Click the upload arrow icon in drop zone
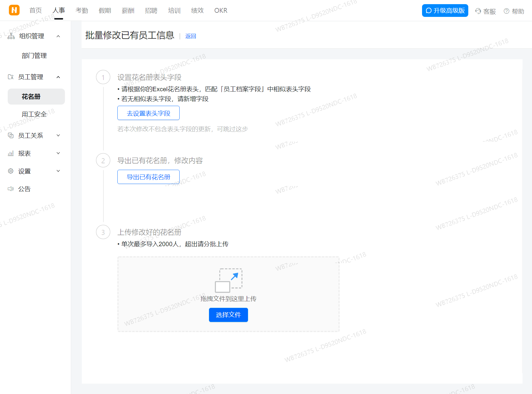 click(229, 279)
